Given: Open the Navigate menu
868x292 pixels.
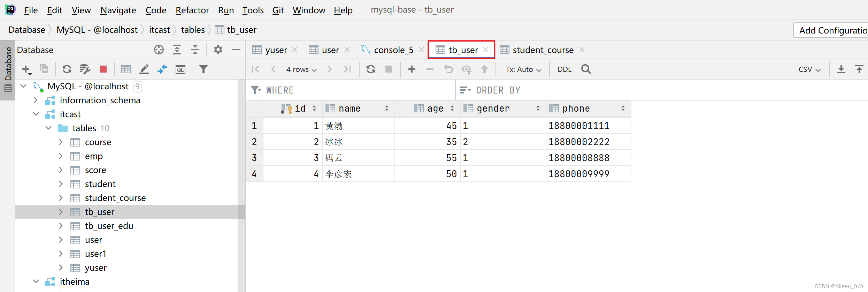Looking at the screenshot, I should [x=118, y=10].
